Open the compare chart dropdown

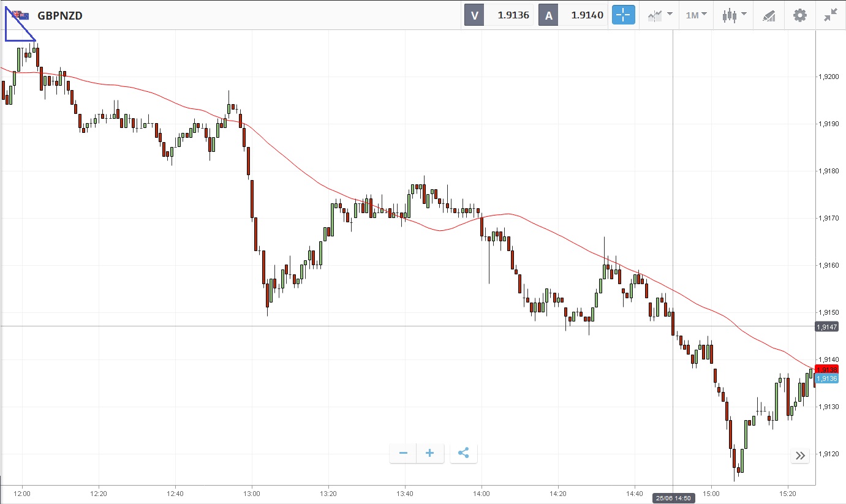point(660,15)
